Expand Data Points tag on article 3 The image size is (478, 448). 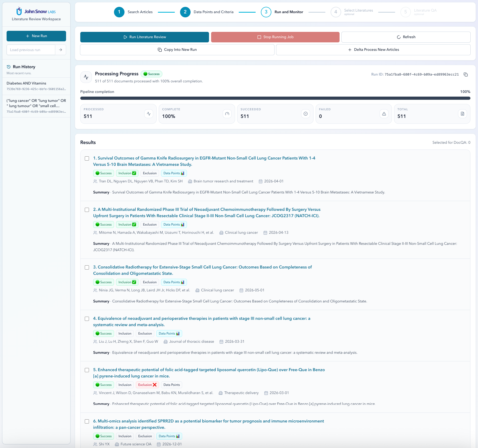click(x=174, y=282)
